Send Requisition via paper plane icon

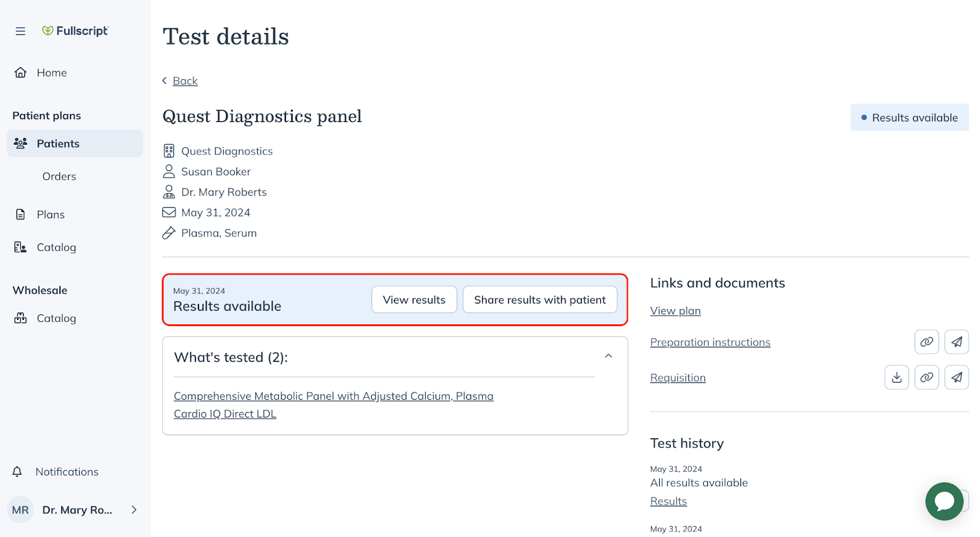956,378
